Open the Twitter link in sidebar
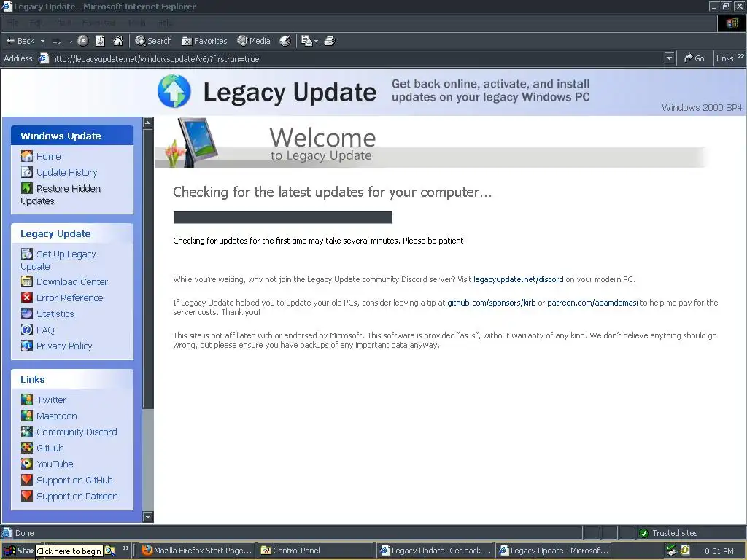The image size is (747, 560). pos(52,400)
